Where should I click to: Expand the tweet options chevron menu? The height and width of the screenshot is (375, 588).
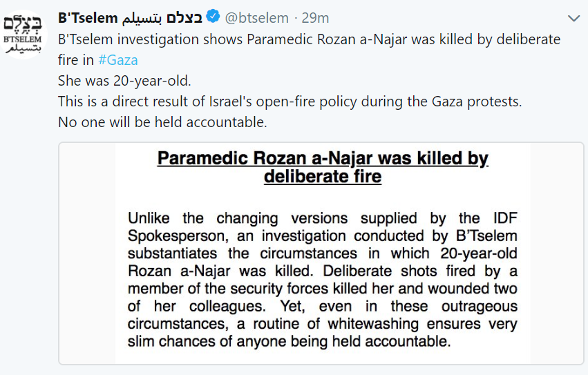pyautogui.click(x=573, y=19)
